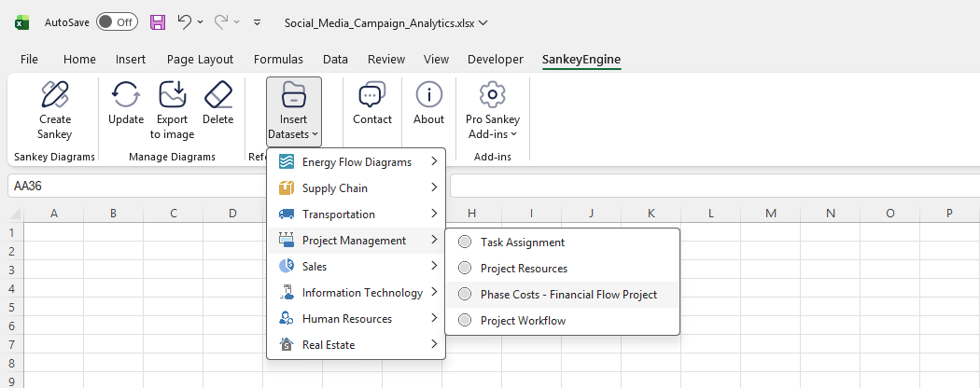The height and width of the screenshot is (388, 980).
Task: Click the Real Estate house icon
Action: pos(287,344)
